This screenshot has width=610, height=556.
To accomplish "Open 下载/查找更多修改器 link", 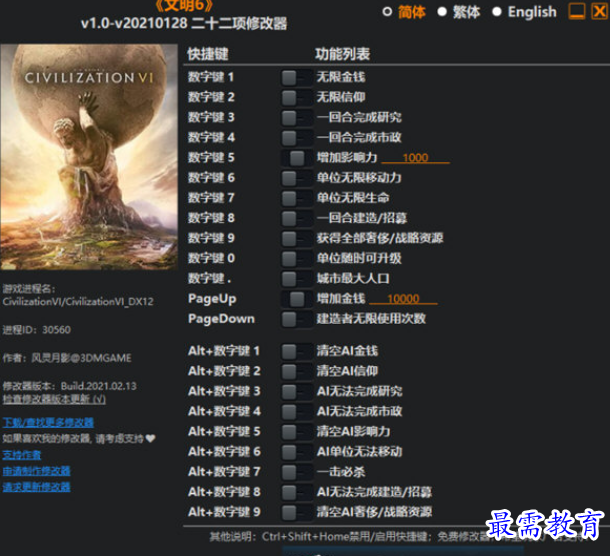I will coord(48,422).
